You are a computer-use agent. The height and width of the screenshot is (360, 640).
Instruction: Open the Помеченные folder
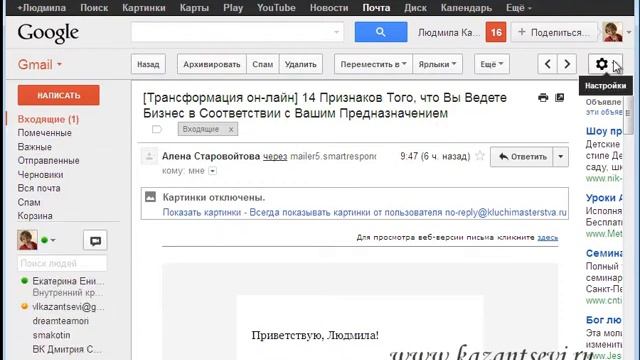[x=44, y=133]
